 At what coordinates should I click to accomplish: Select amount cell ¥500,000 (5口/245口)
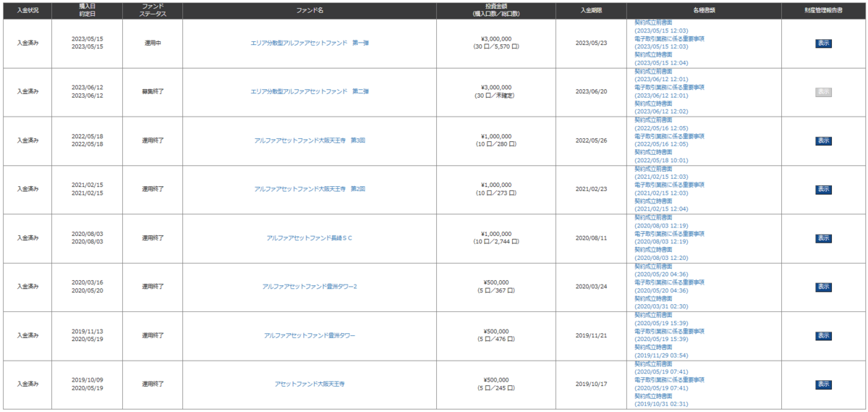pyautogui.click(x=496, y=384)
